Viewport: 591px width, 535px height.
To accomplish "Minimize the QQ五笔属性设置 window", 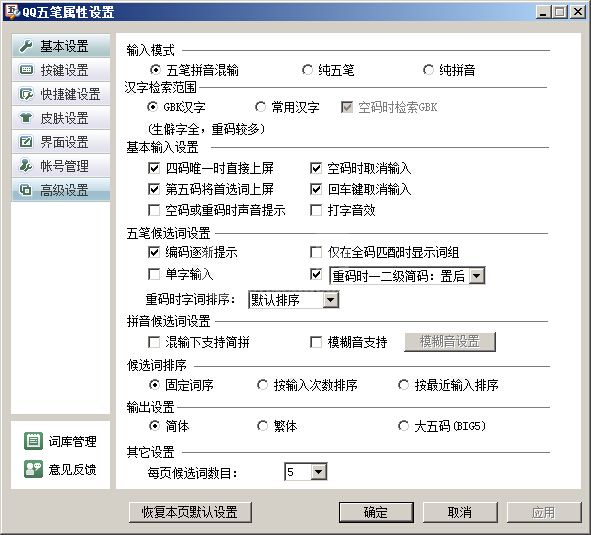I will [543, 12].
